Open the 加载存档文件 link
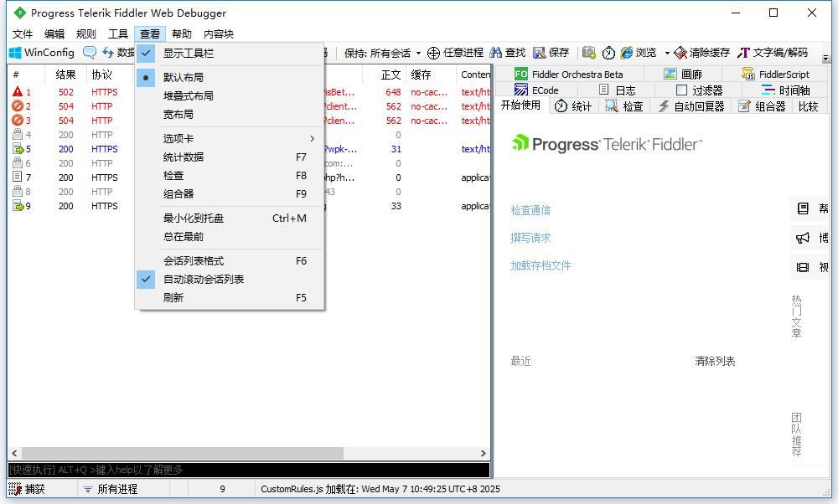 click(541, 265)
